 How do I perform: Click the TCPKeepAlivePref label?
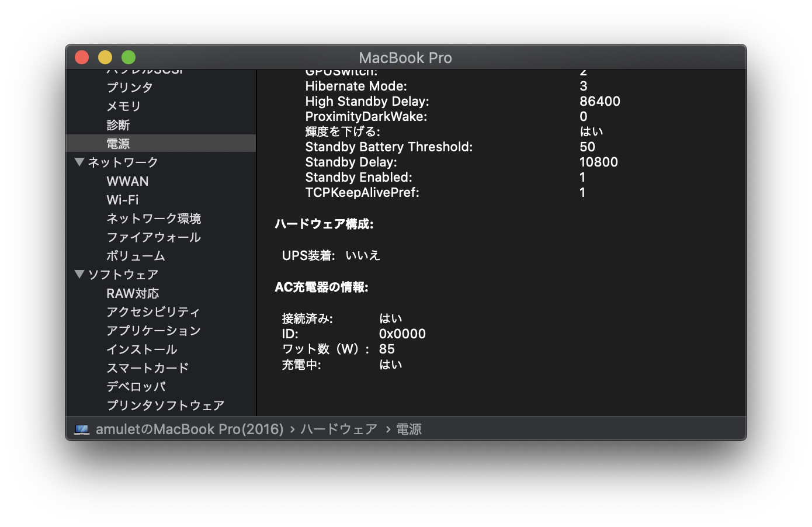point(362,193)
